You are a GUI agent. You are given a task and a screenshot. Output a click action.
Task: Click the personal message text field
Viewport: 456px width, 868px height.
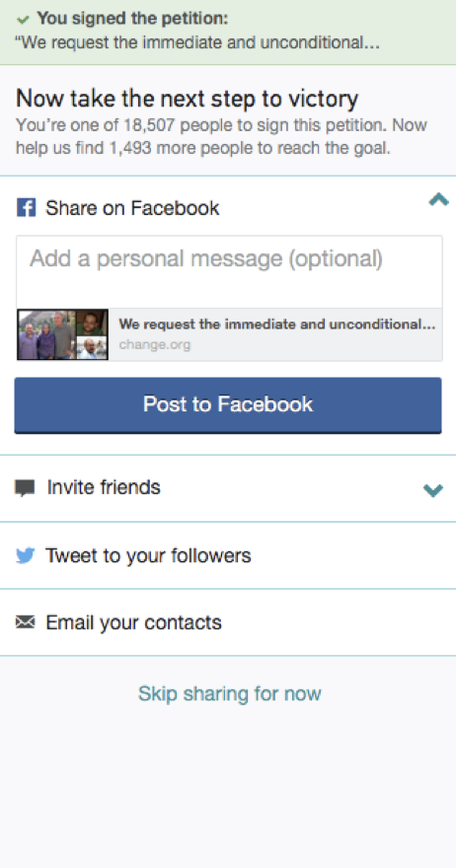229,272
